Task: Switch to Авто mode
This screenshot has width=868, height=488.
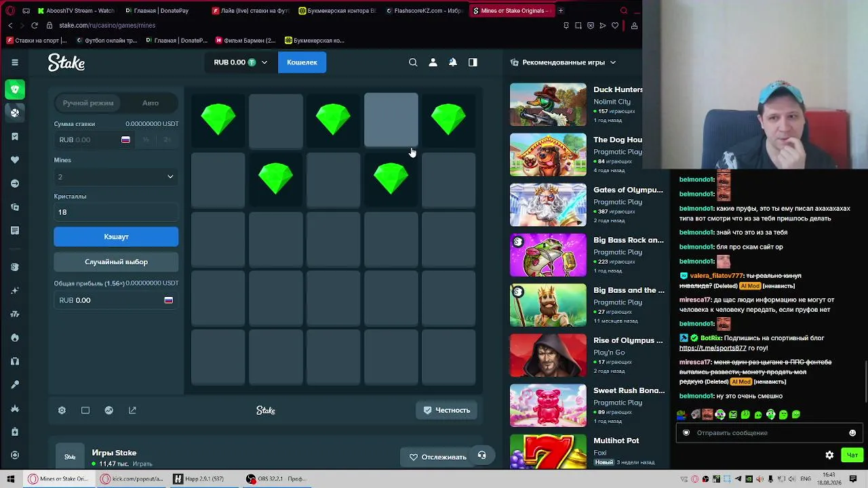Action: click(151, 103)
